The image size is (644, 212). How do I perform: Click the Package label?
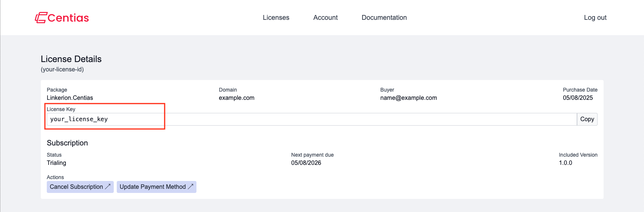click(x=57, y=90)
